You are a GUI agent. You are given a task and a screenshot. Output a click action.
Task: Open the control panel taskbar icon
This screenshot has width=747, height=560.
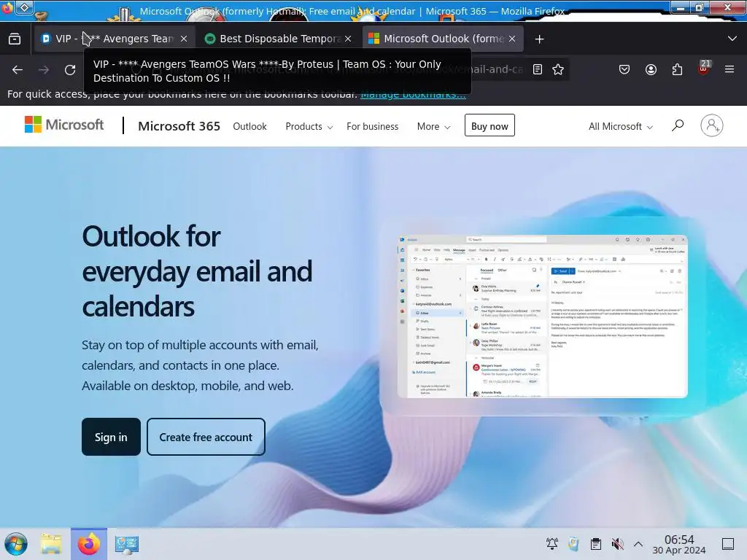pyautogui.click(x=127, y=544)
